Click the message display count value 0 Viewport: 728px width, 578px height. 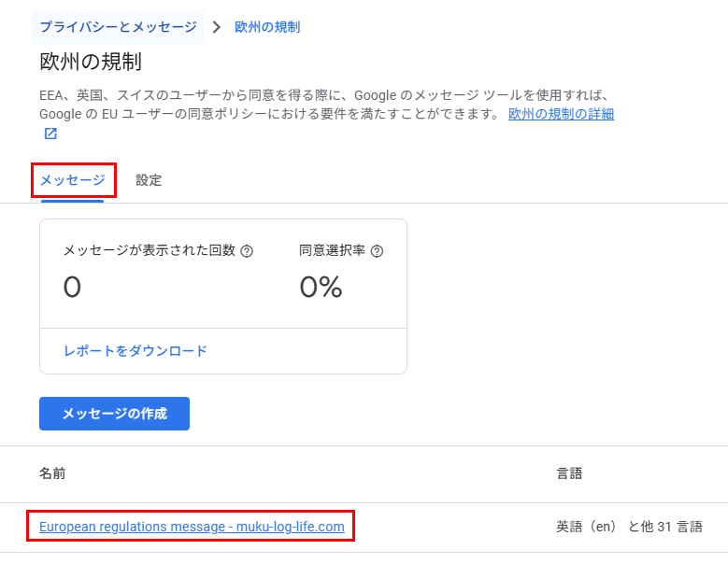(x=72, y=287)
